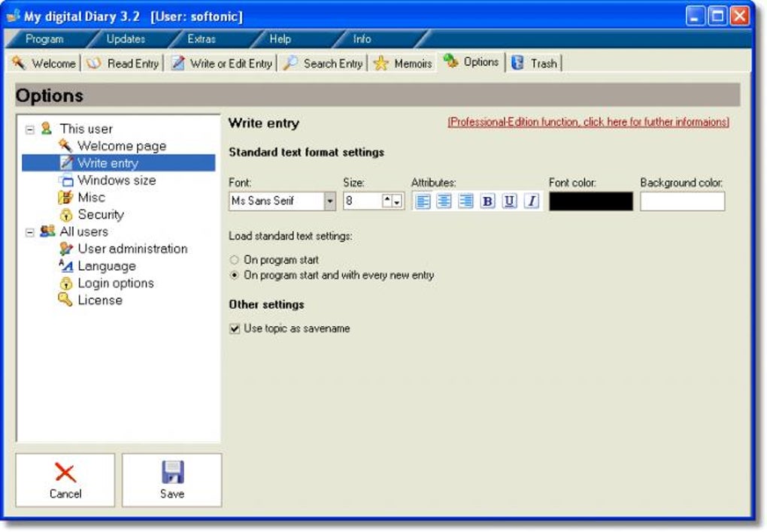This screenshot has width=767, height=532.
Task: Click the Trash bin icon
Action: coord(517,62)
